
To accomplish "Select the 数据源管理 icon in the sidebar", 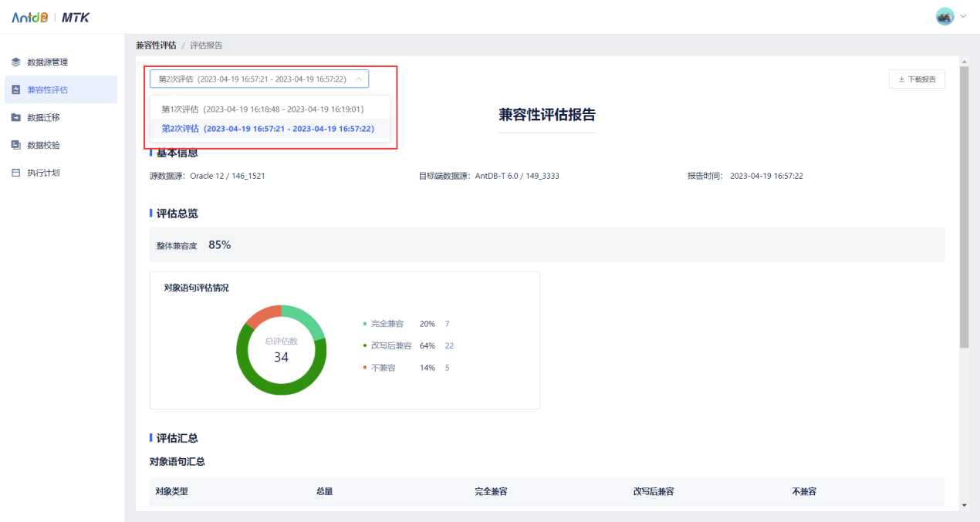I will pyautogui.click(x=16, y=62).
